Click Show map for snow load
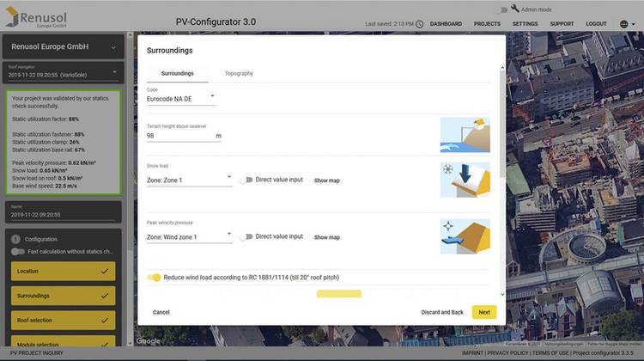The height and width of the screenshot is (361, 644). coord(326,180)
